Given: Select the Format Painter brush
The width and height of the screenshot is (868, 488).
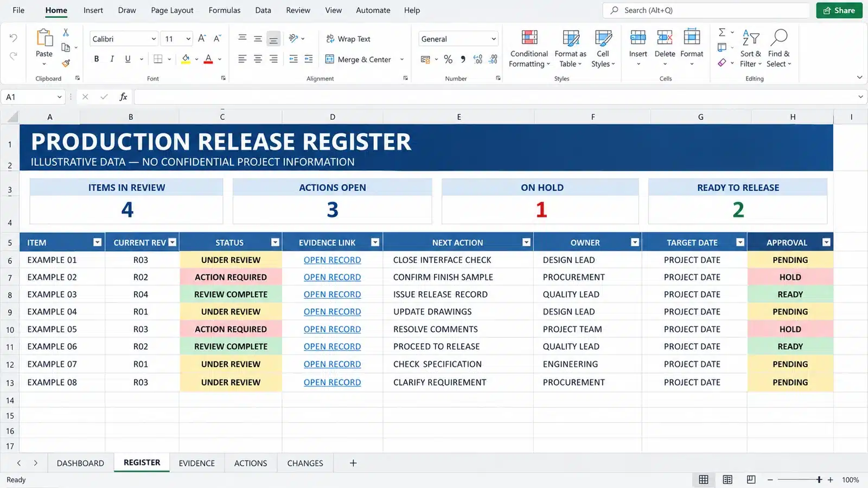Looking at the screenshot, I should coord(66,63).
